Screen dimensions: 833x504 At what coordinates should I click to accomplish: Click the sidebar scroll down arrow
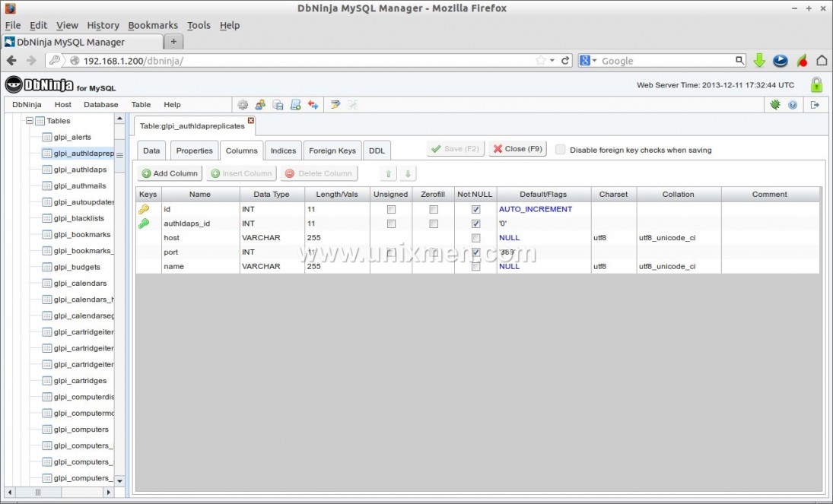point(119,480)
